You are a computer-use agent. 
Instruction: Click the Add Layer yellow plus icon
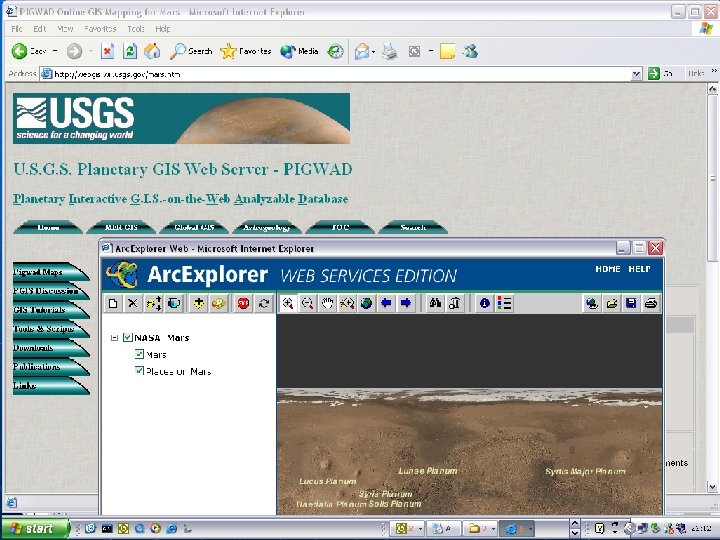coord(198,303)
